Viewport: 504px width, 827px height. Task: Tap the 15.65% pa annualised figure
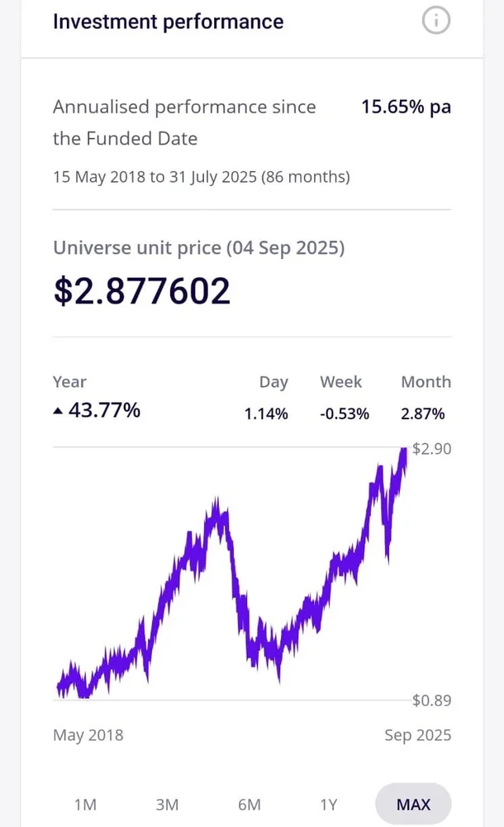(x=407, y=108)
